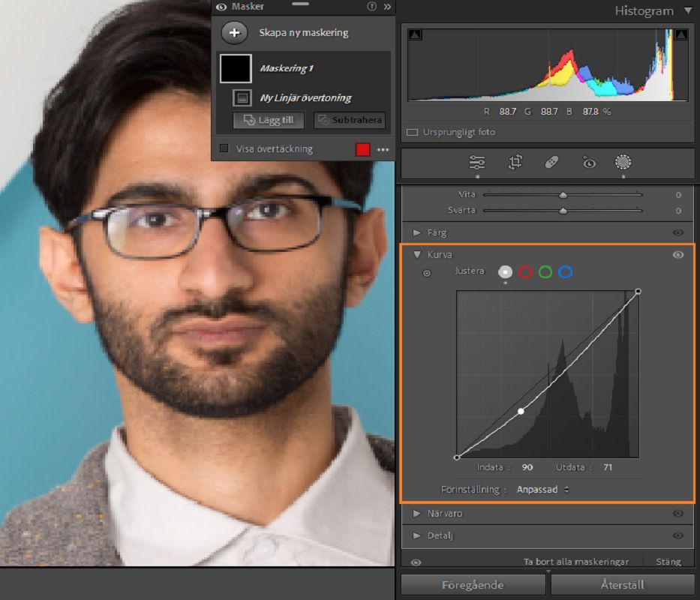Select the Masking dotted circle tool icon
The width and height of the screenshot is (700, 600).
click(x=623, y=162)
